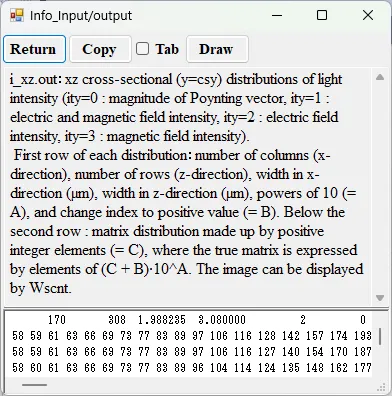Click the value 177 in third data row
The height and width of the screenshot is (396, 392).
click(x=363, y=368)
